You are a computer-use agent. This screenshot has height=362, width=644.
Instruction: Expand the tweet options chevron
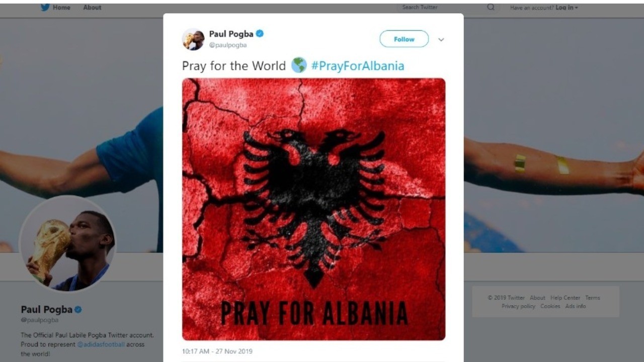(441, 40)
